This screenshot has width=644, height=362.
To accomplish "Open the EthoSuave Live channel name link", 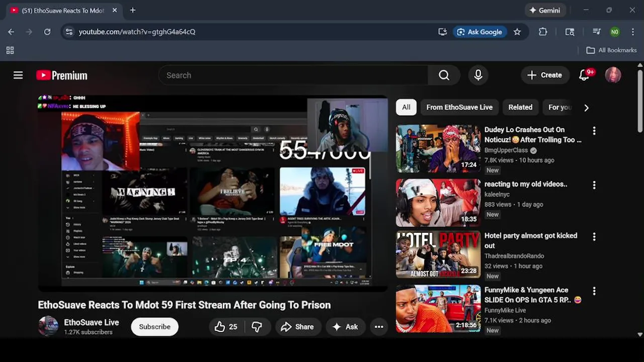I will [x=91, y=322].
